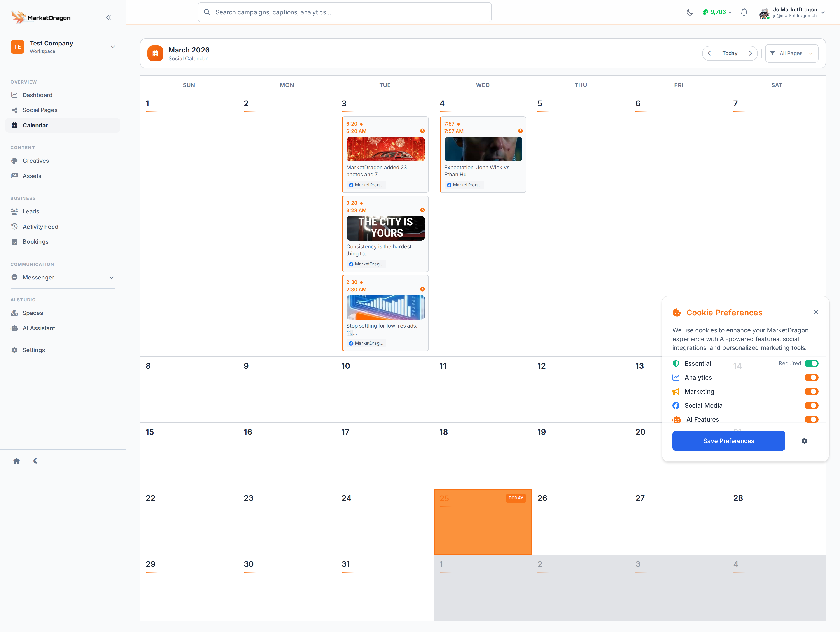Disable the Marketing cookies switch
The width and height of the screenshot is (840, 632).
[x=811, y=391]
